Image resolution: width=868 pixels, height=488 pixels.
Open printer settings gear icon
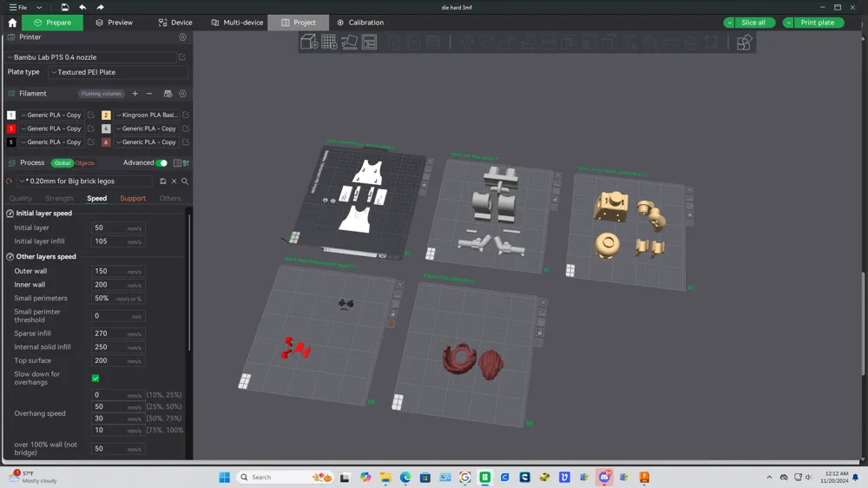click(182, 37)
